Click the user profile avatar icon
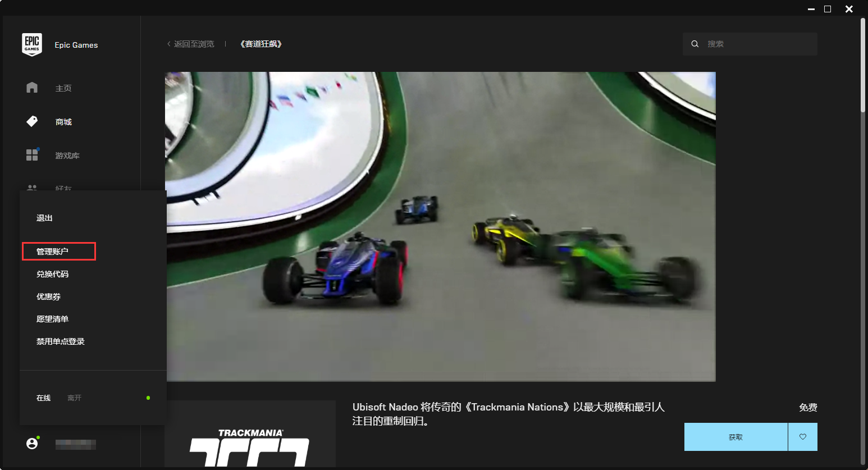This screenshot has height=470, width=868. [x=32, y=444]
